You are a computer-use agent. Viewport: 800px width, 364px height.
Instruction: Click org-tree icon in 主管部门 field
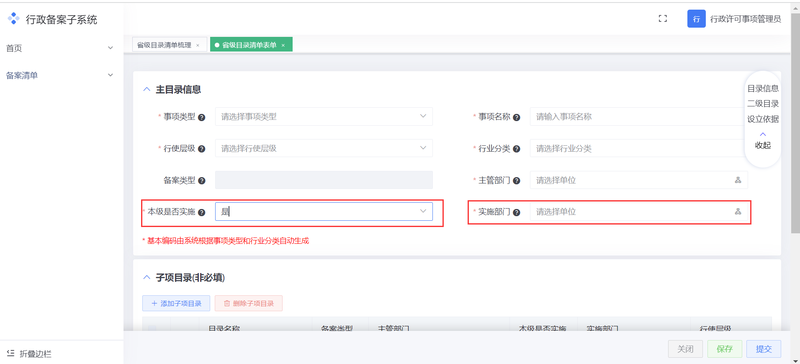point(737,180)
